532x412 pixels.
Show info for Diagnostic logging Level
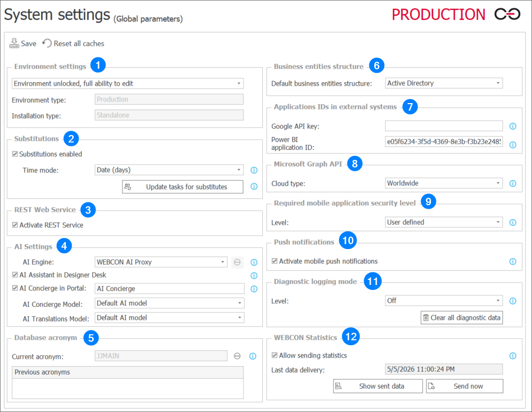click(x=513, y=301)
